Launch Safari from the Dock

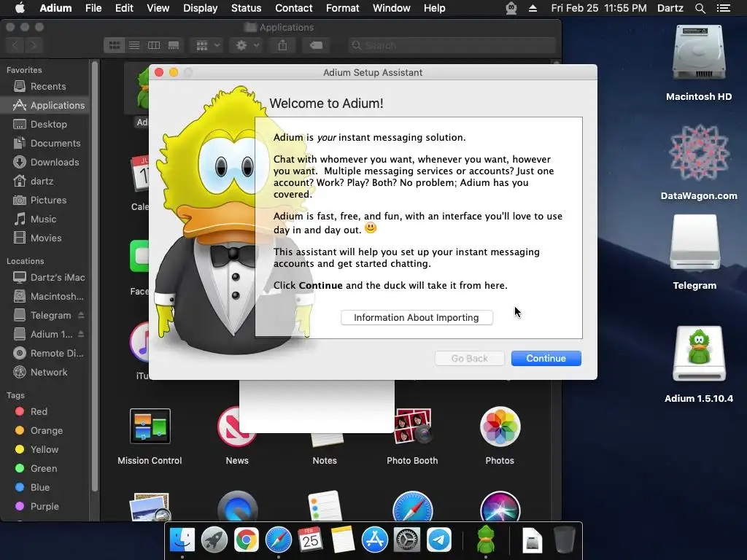[278, 540]
